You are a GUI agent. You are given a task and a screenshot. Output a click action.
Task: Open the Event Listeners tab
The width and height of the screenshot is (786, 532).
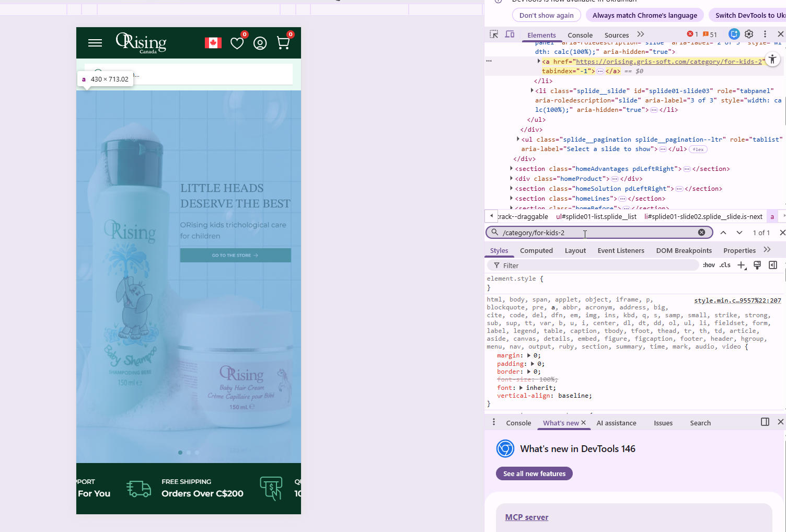pyautogui.click(x=621, y=251)
